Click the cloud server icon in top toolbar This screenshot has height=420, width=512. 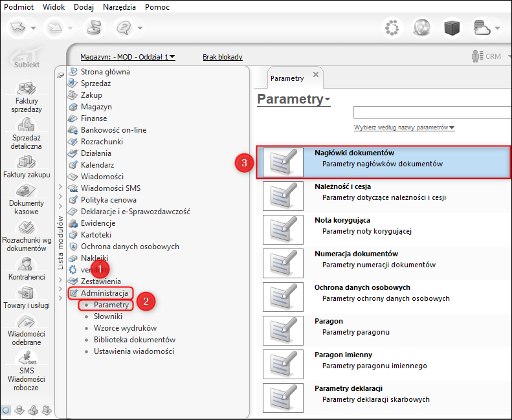[482, 28]
